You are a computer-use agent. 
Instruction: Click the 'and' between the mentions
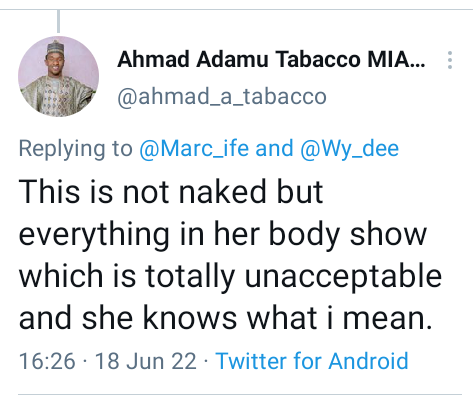click(274, 148)
